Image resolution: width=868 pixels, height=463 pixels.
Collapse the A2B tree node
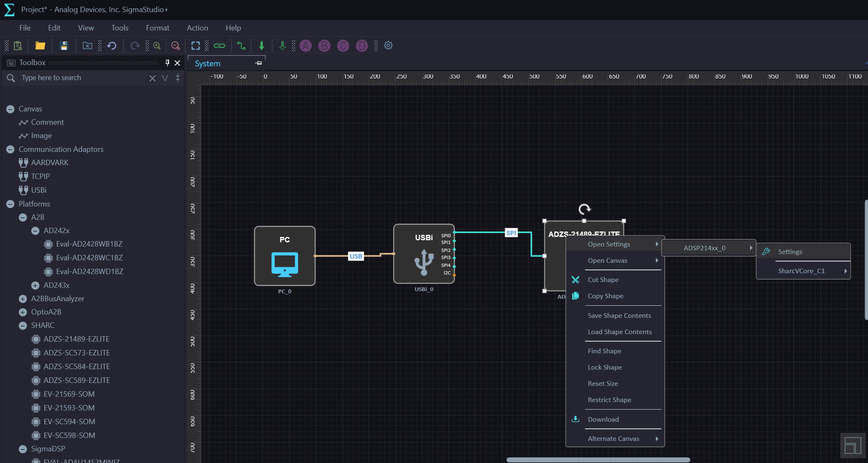pyautogui.click(x=23, y=217)
